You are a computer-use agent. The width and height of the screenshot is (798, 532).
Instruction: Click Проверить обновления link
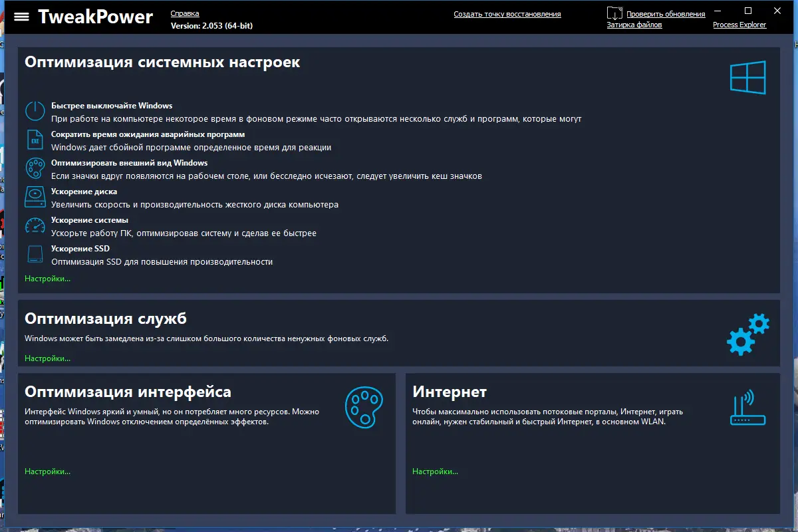(x=666, y=14)
